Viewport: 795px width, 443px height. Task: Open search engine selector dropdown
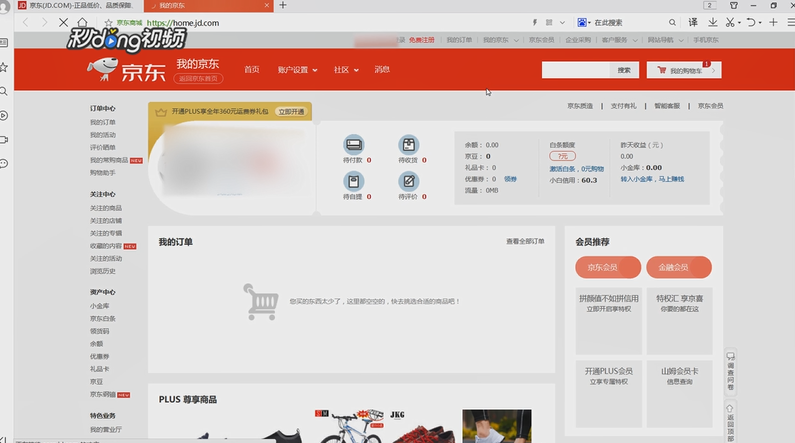[x=584, y=22]
